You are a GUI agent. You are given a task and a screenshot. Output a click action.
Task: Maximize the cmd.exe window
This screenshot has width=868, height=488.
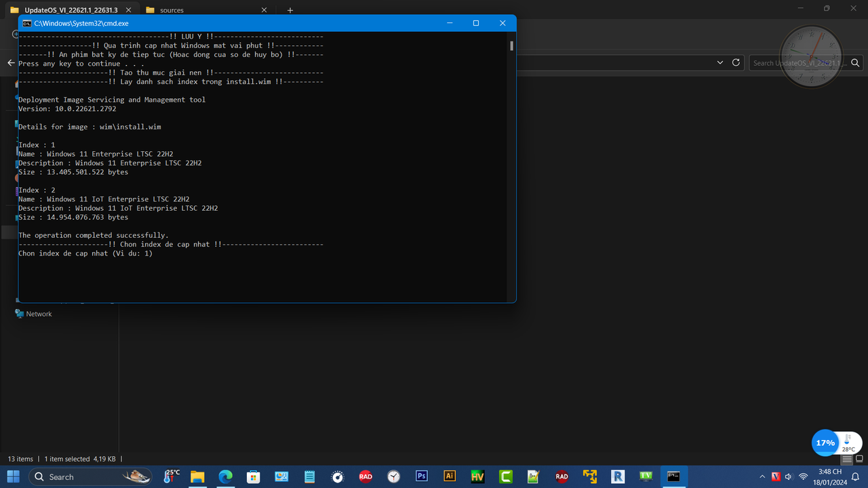coord(476,23)
